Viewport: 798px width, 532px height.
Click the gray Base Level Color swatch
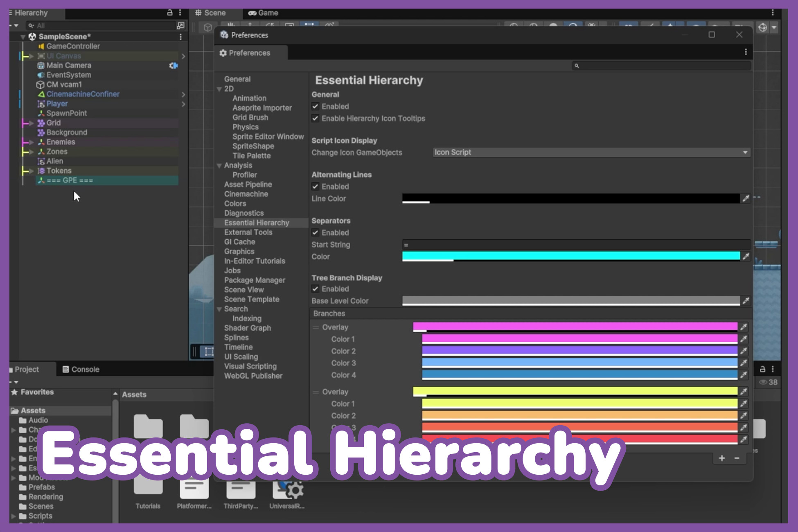pos(571,301)
